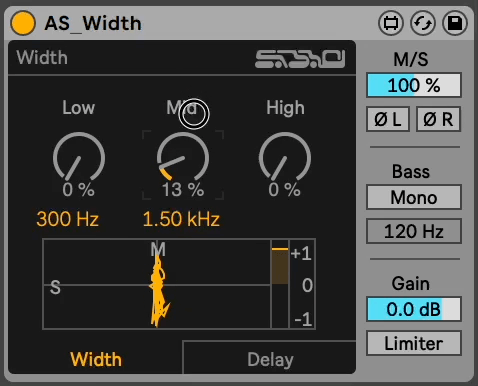Click the AS_Width device title

93,23
